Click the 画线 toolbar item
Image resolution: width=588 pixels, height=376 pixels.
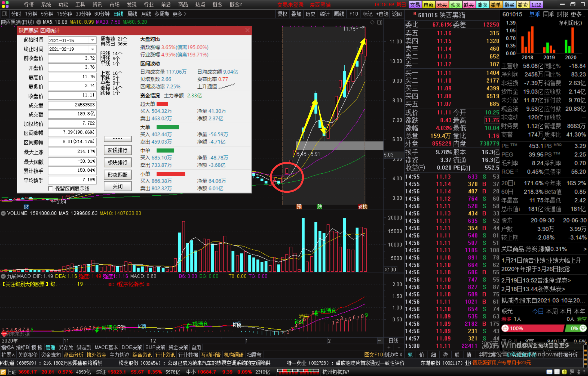(x=339, y=14)
